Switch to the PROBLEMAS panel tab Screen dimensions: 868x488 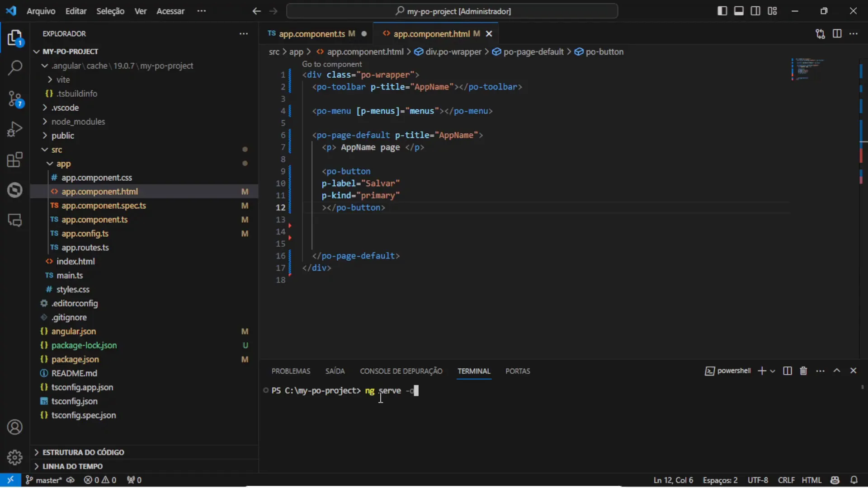(291, 371)
